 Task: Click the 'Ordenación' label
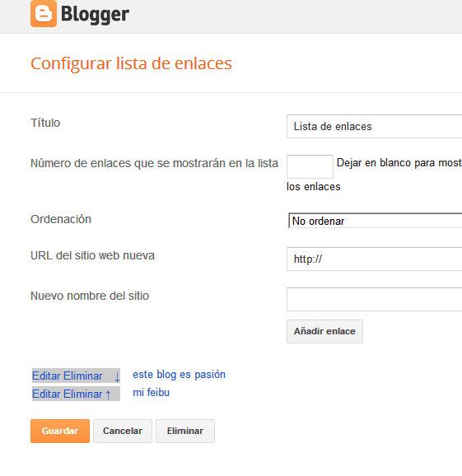tap(61, 219)
